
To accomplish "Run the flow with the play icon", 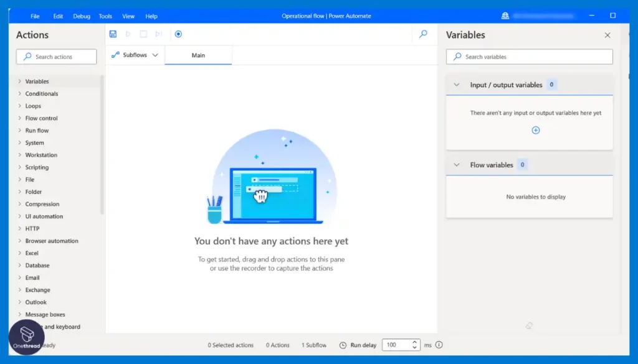I will 128,34.
